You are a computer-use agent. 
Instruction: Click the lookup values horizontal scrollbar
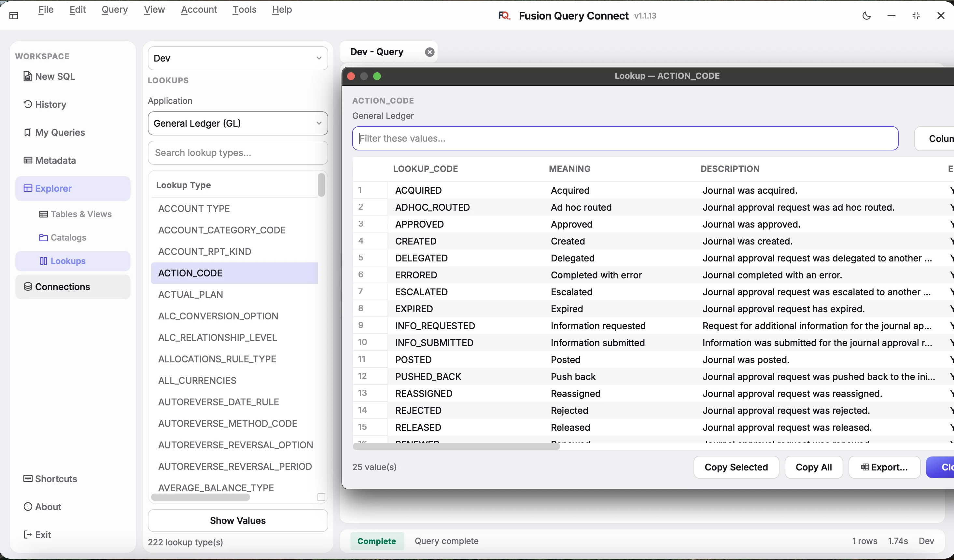[456, 447]
